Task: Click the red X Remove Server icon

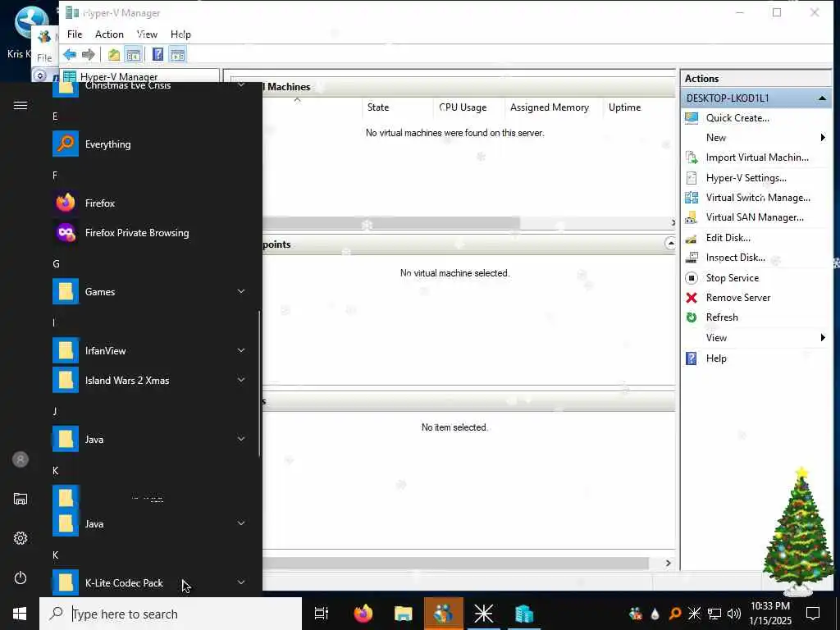Action: pos(692,298)
